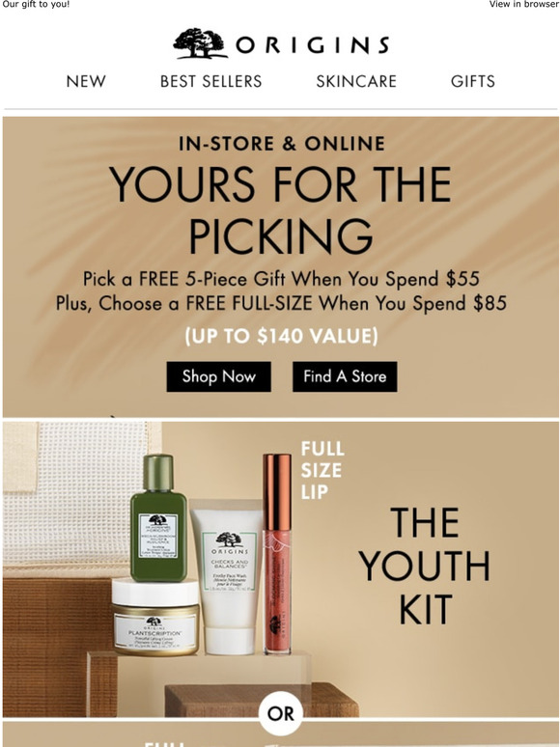Click the Origins tree logo icon
The height and width of the screenshot is (747, 560).
(x=200, y=43)
